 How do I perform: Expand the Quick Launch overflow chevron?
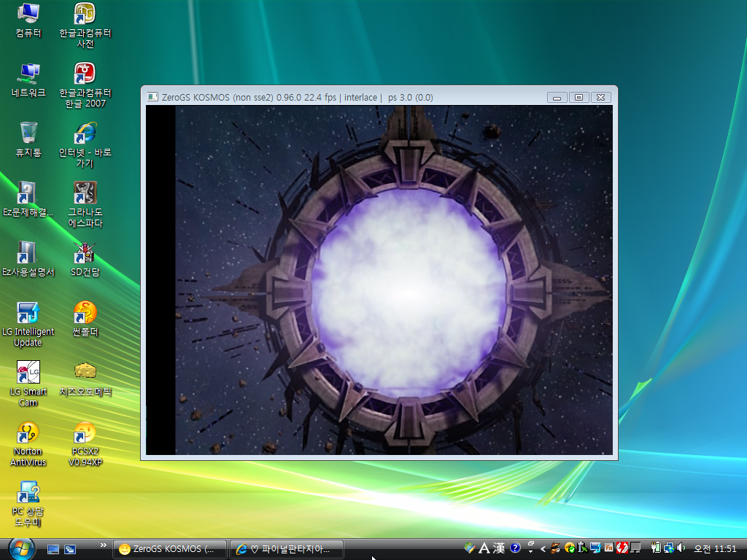103,545
